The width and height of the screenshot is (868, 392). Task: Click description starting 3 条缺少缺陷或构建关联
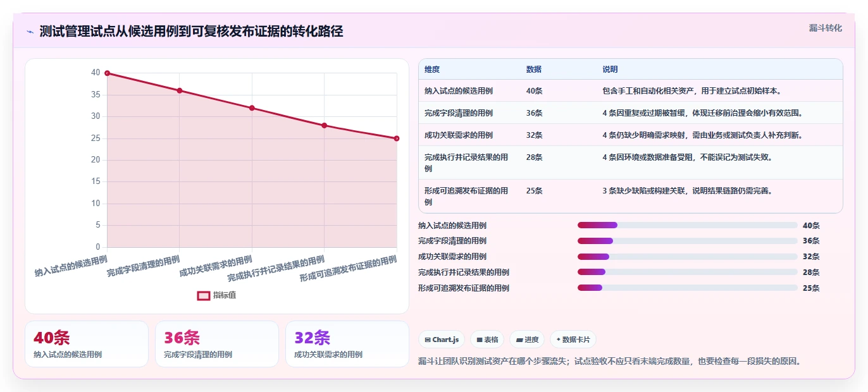coord(687,190)
